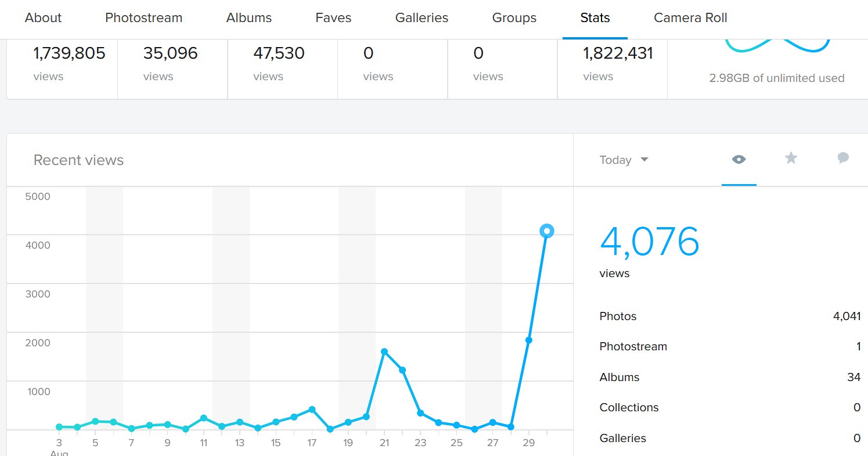This screenshot has width=868, height=456.
Task: Open the comments speech bubble icon
Action: pyautogui.click(x=843, y=158)
